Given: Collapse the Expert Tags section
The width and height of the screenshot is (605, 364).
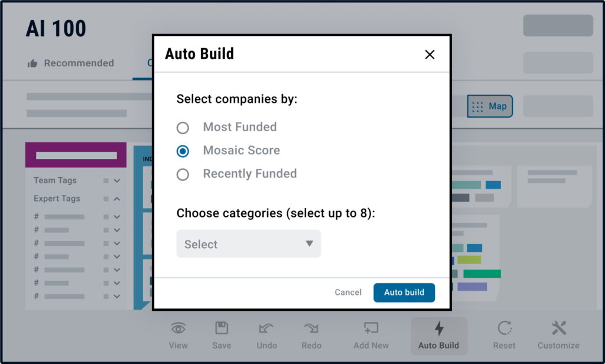Looking at the screenshot, I should [x=117, y=199].
